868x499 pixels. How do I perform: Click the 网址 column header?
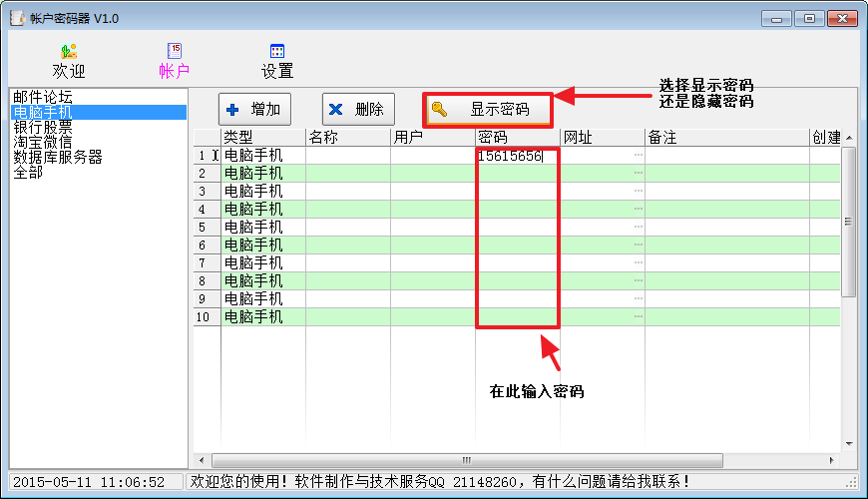(x=603, y=138)
